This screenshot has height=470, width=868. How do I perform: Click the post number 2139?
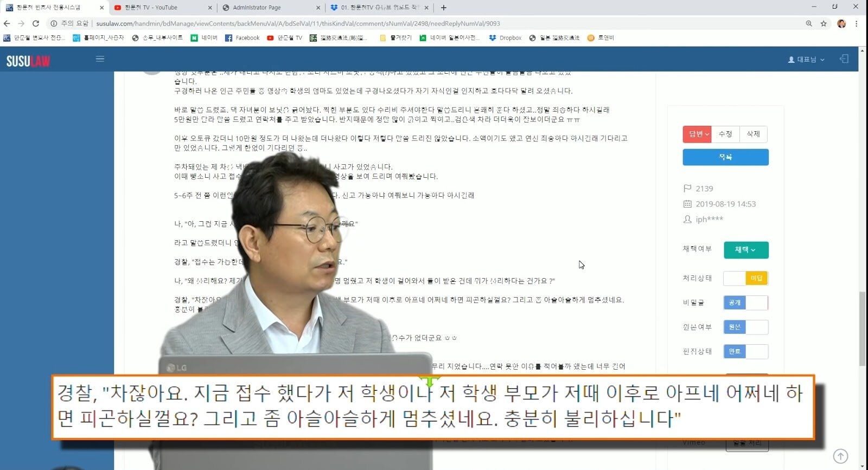click(704, 189)
